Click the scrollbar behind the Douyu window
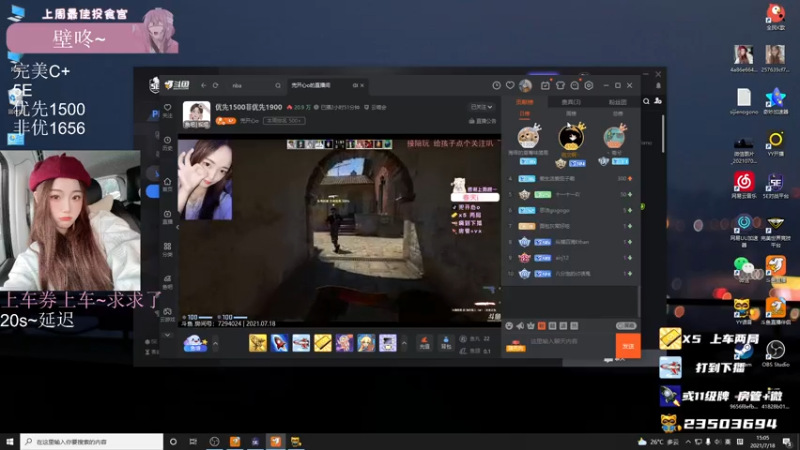 [x=663, y=134]
